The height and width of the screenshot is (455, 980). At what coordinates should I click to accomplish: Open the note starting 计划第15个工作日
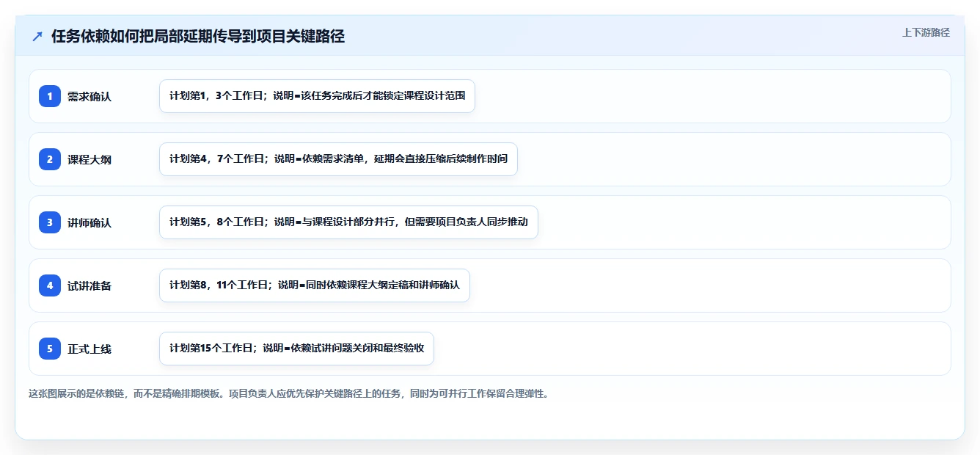pos(296,349)
